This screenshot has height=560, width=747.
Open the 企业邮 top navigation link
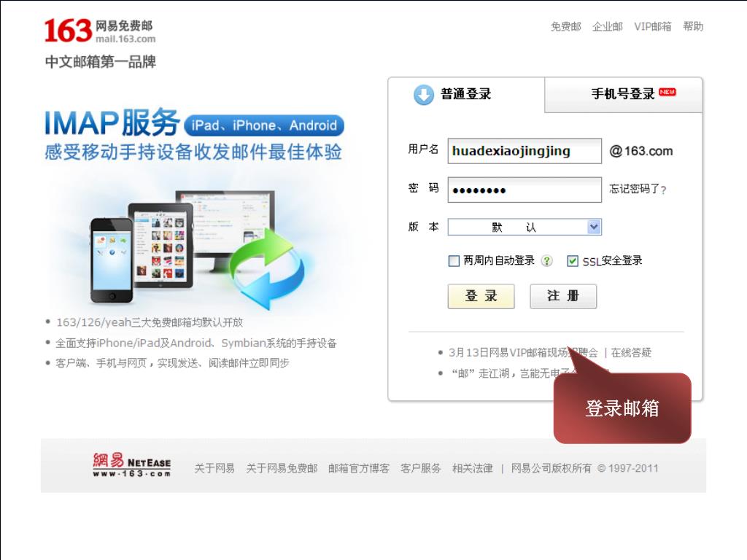point(608,27)
